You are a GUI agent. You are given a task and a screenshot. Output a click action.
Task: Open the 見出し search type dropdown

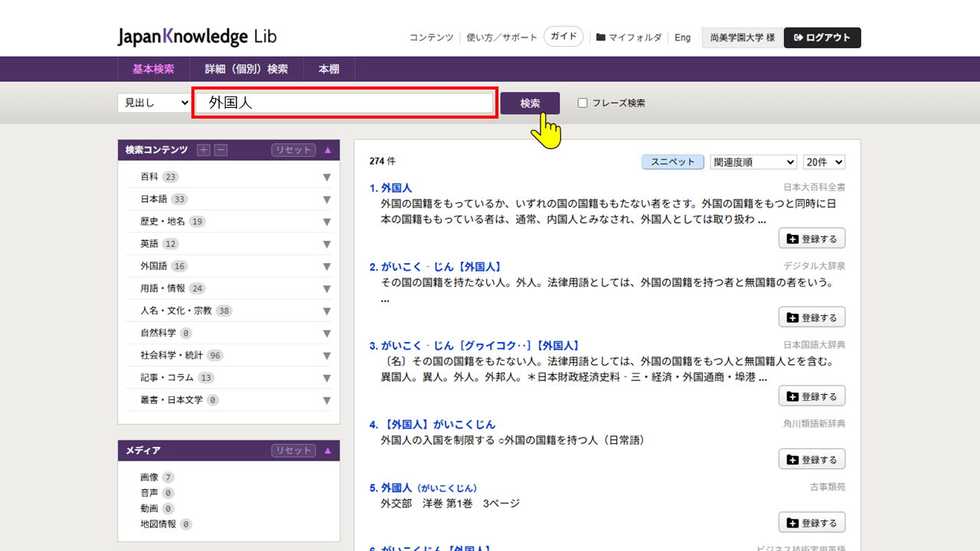coord(154,103)
